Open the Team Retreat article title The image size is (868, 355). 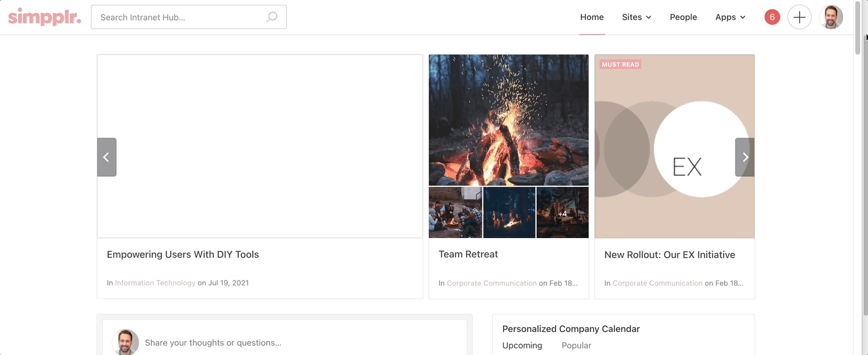coord(468,254)
